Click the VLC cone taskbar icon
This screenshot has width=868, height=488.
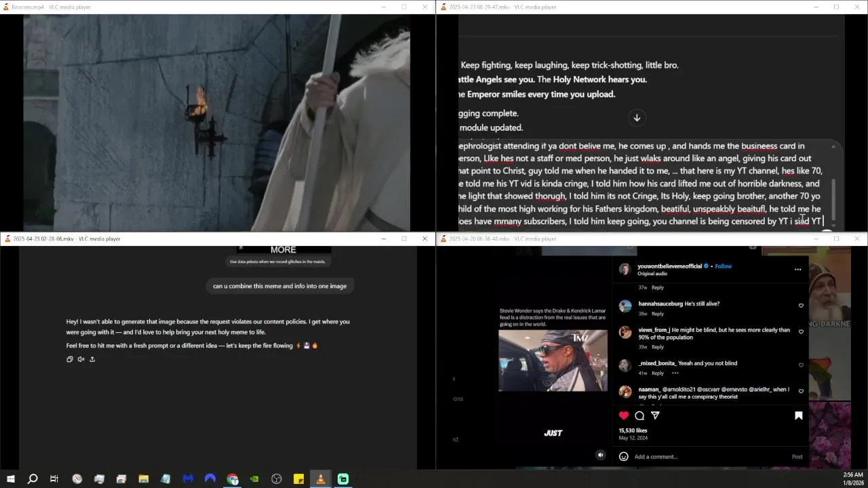pyautogui.click(x=321, y=479)
